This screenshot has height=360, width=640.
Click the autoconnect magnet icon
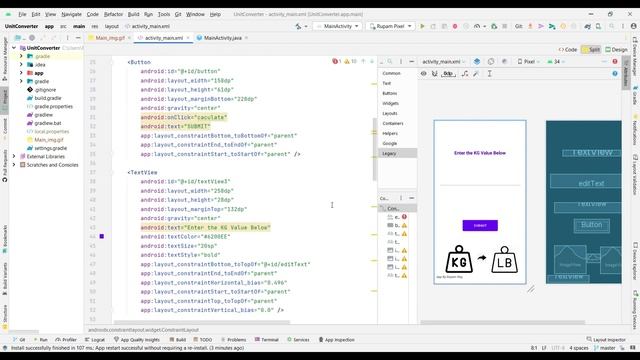pyautogui.click(x=435, y=73)
